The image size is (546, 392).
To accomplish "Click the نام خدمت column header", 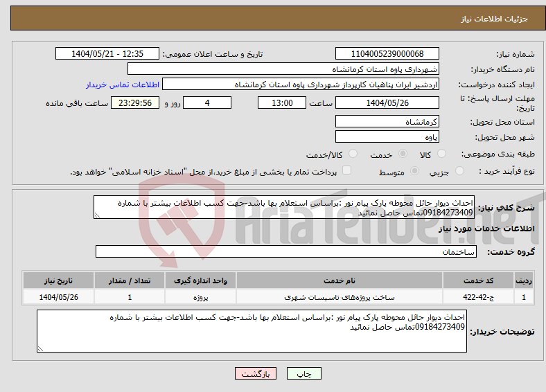I will click(340, 280).
